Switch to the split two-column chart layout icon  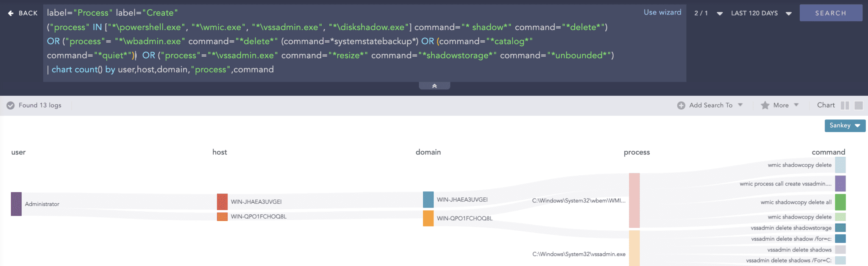coord(845,105)
